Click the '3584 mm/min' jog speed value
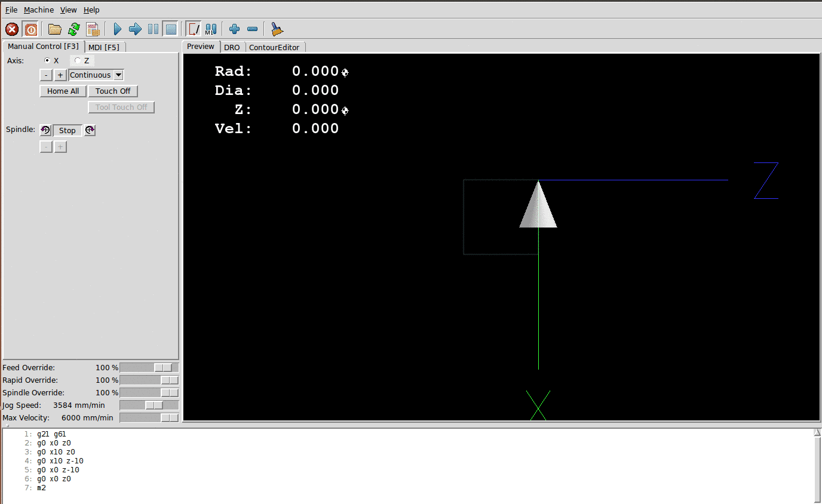Screen dimensions: 822x504 click(x=79, y=405)
